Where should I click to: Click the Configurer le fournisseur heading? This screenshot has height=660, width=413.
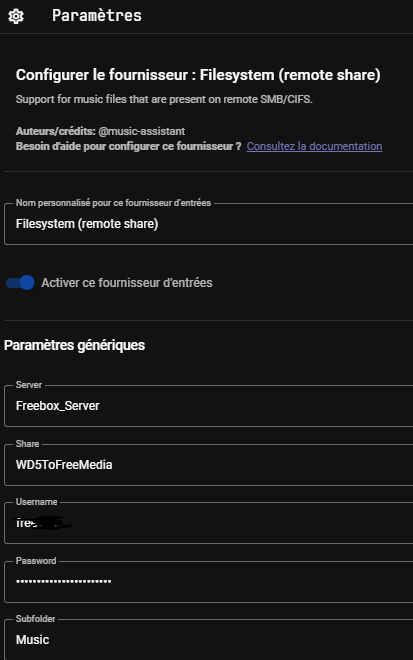coord(198,75)
